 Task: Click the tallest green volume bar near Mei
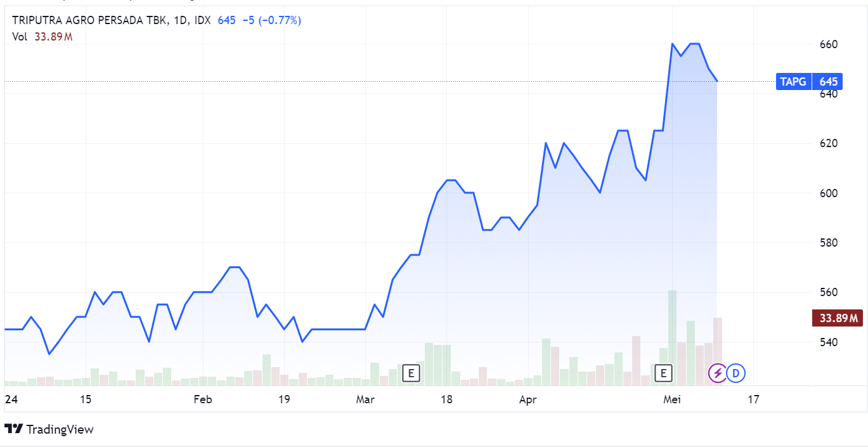(672, 338)
